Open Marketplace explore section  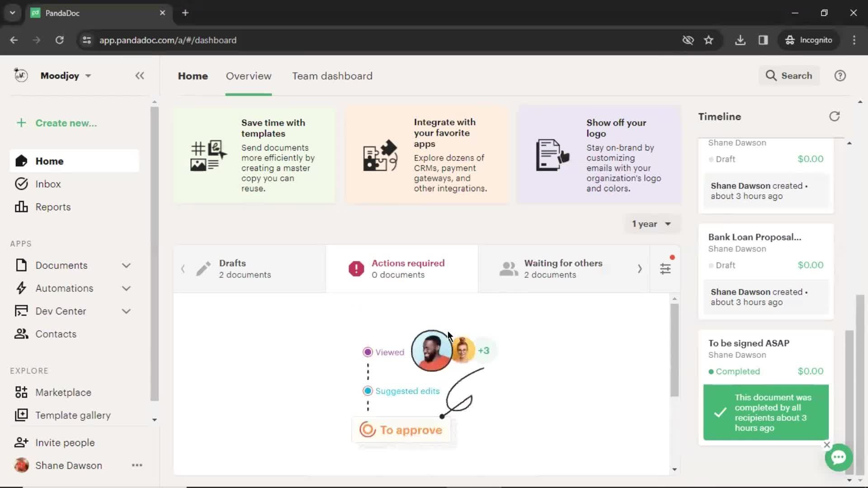(x=63, y=392)
